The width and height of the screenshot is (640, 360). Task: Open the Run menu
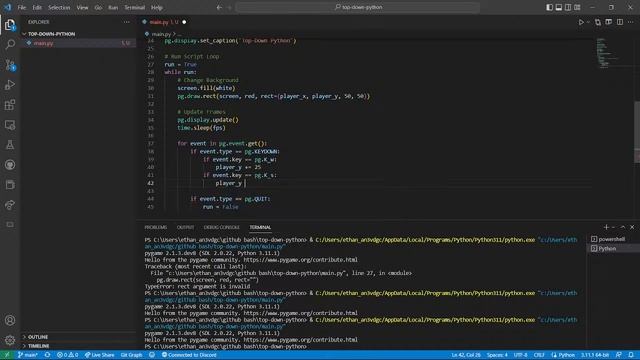[x=113, y=7]
